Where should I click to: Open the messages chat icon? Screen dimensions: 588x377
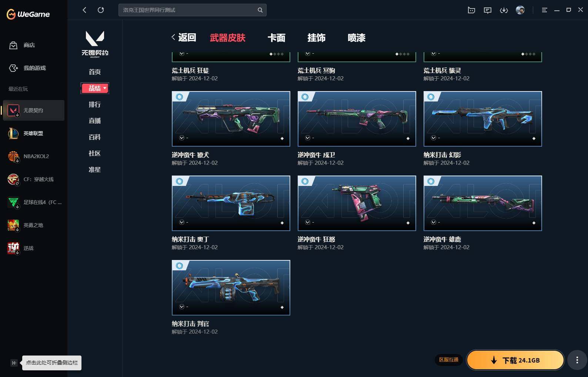(488, 10)
